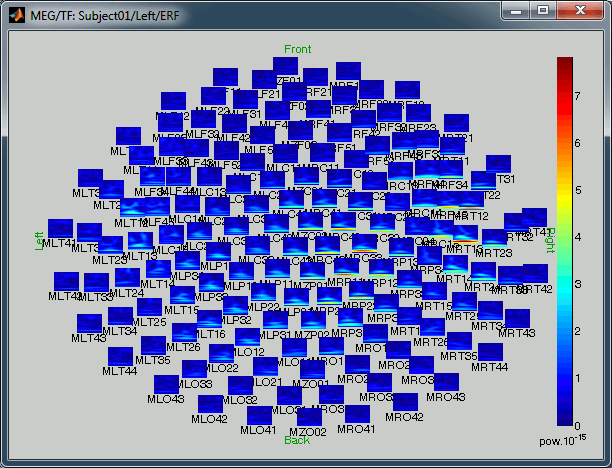Screen dimensions: 612x468
Task: Click the MLO42 sensor thumbnail
Action: (210, 405)
